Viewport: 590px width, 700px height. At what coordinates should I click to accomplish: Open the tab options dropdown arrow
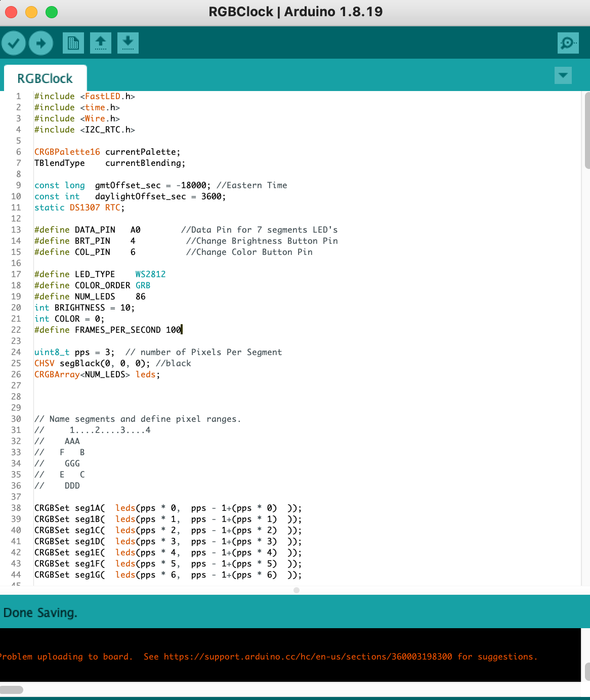(x=563, y=75)
